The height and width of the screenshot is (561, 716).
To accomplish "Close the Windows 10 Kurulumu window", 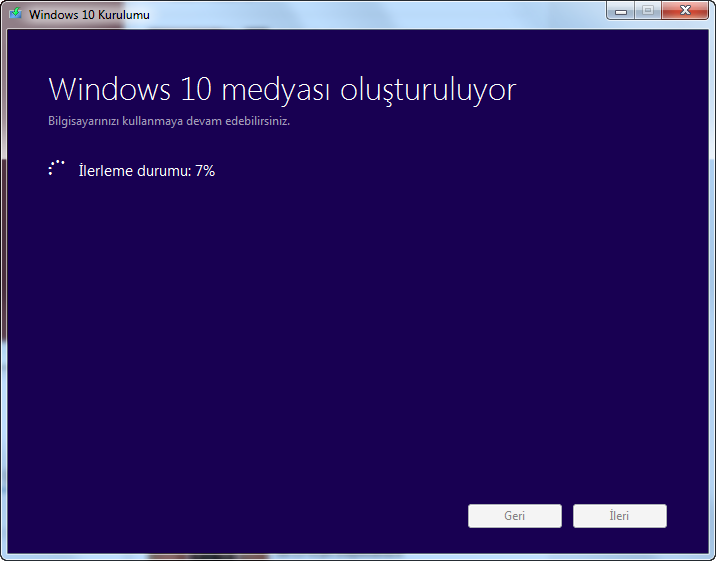I will pos(685,11).
